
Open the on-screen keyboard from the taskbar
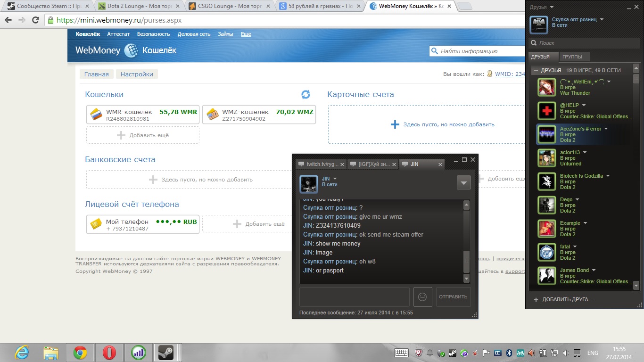(x=402, y=353)
